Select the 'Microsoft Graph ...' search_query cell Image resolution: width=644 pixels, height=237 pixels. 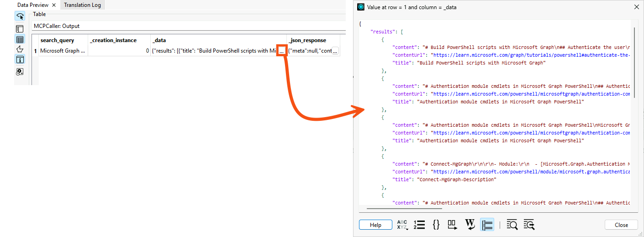(x=63, y=51)
